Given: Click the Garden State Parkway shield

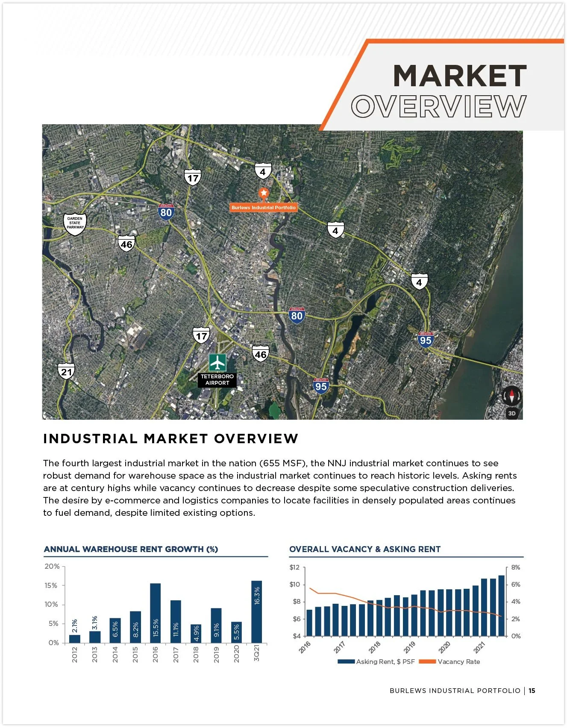Looking at the screenshot, I should coord(75,224).
